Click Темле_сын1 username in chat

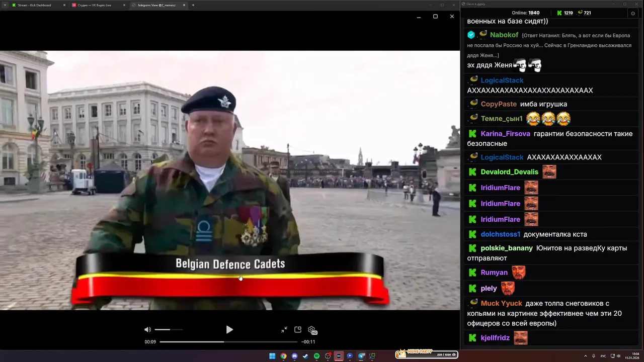502,119
